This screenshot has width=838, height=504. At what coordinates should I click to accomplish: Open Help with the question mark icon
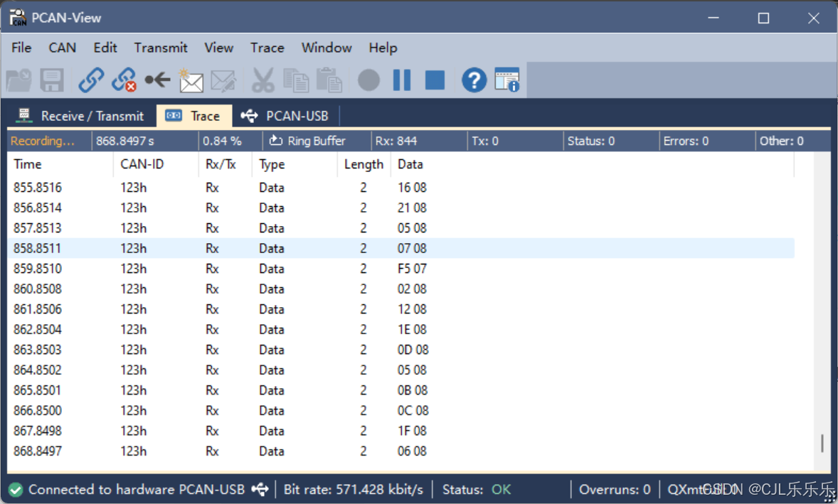[x=474, y=80]
